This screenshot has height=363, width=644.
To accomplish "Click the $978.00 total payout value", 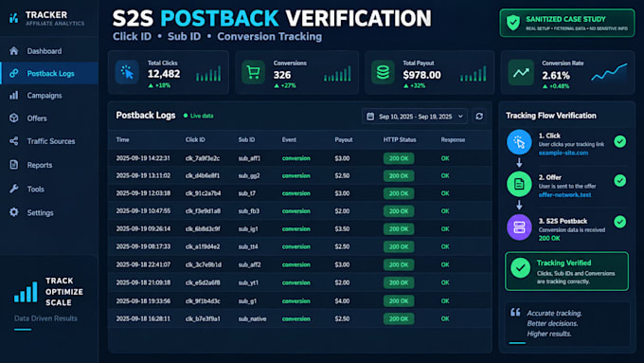I will pos(421,75).
